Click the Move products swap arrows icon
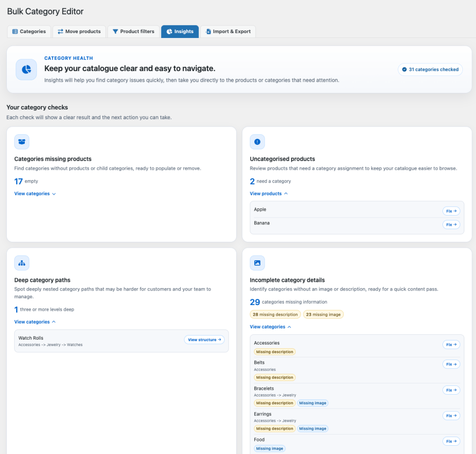The height and width of the screenshot is (454, 476). [60, 31]
